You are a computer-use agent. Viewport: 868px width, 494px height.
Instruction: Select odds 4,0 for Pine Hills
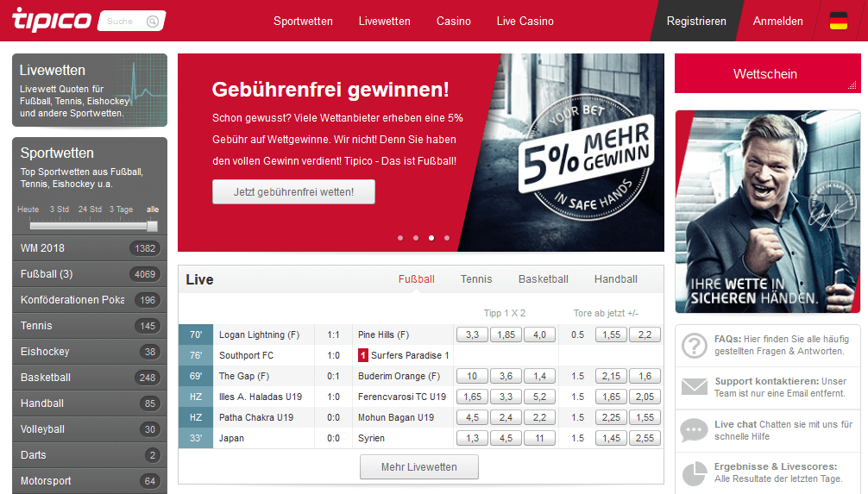(540, 335)
